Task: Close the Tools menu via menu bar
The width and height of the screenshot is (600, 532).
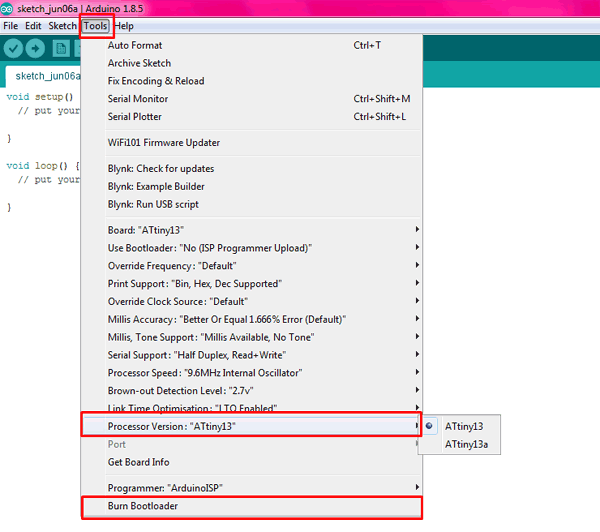Action: (96, 26)
